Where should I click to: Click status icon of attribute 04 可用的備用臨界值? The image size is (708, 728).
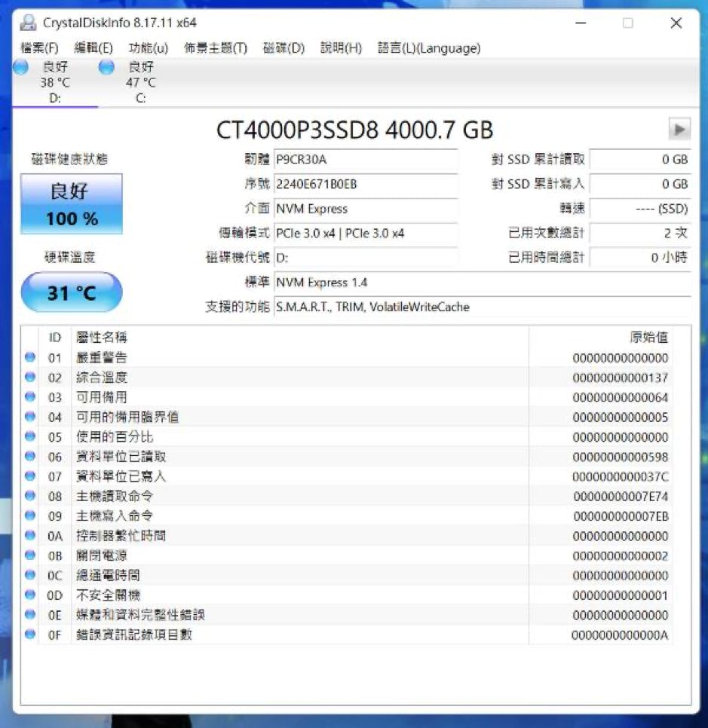[30, 417]
